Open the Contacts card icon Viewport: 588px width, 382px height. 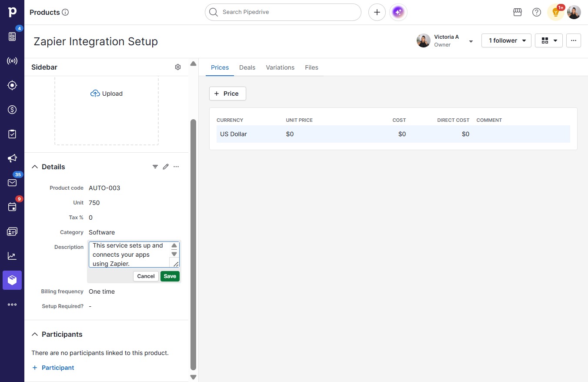tap(12, 231)
